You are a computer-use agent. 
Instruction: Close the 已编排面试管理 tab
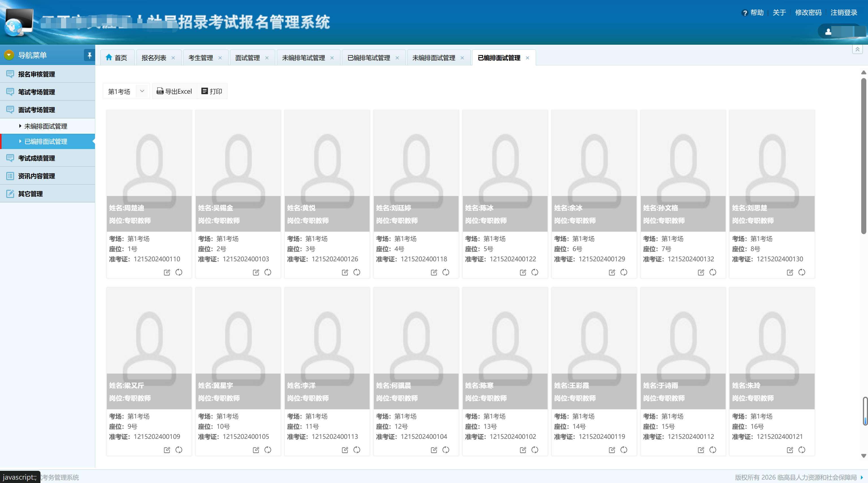point(528,58)
